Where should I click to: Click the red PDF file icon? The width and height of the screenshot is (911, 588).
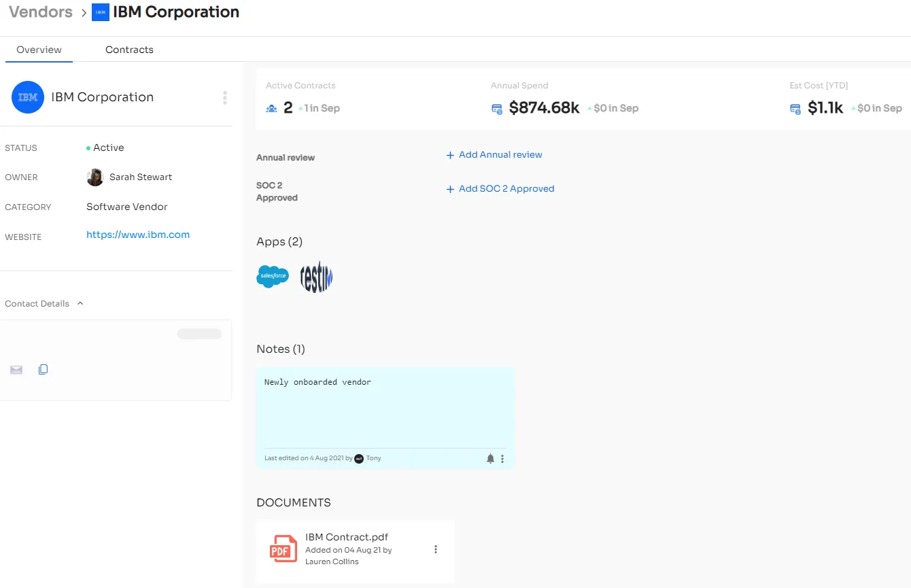coord(284,549)
